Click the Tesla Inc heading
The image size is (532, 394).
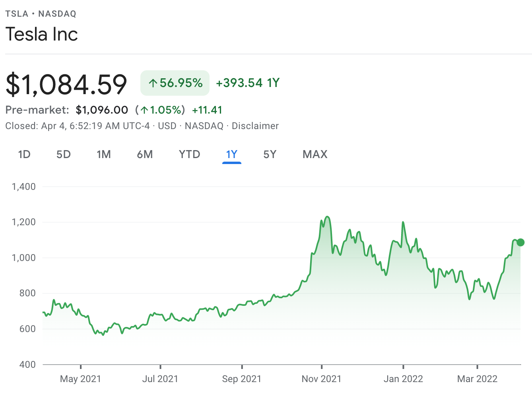[41, 34]
